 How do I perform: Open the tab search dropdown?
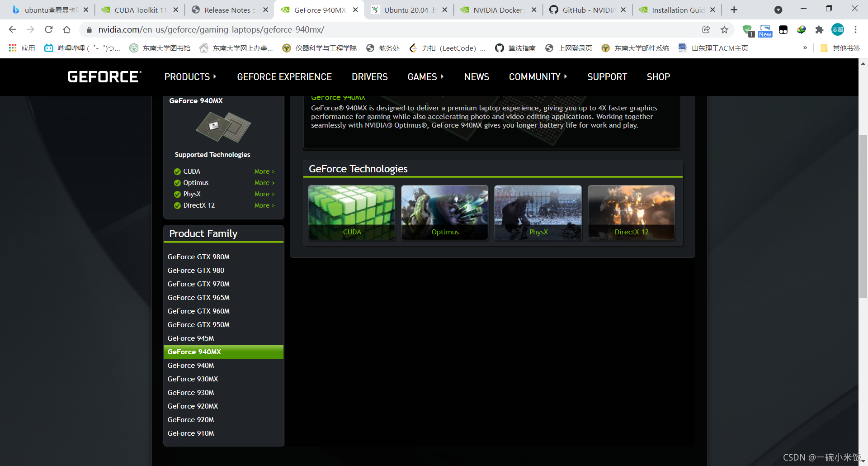pyautogui.click(x=778, y=10)
